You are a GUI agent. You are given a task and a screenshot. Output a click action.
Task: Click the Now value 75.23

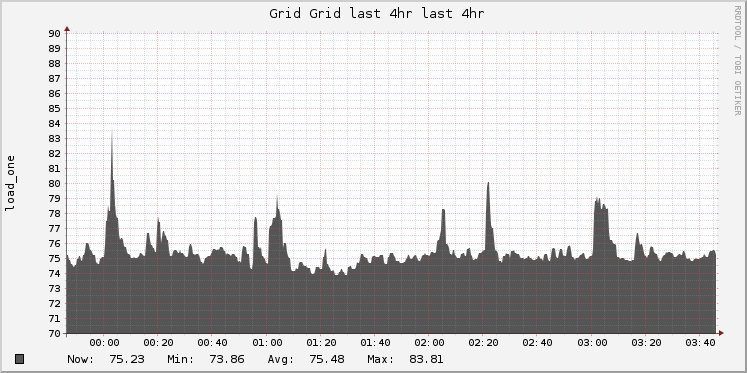click(x=127, y=359)
